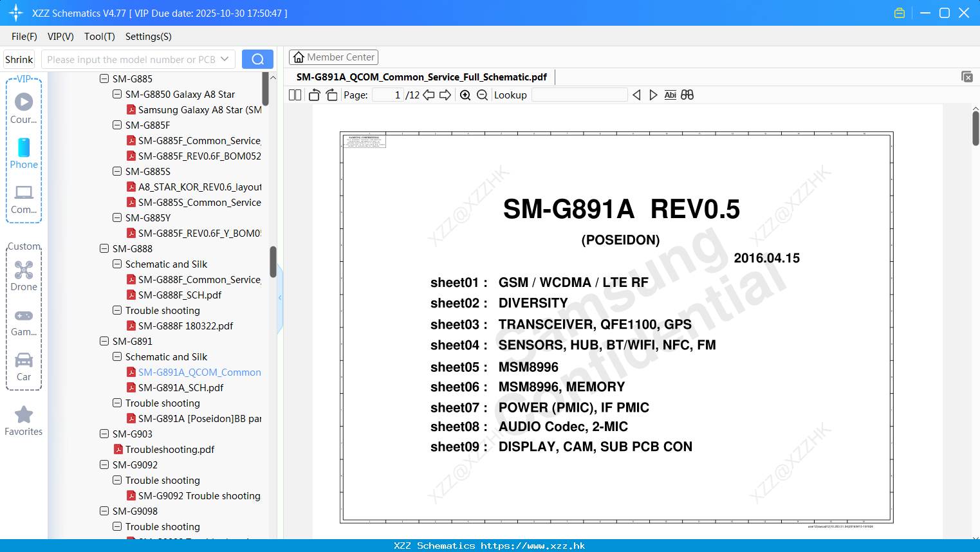Open the Drone category icon
The height and width of the screenshot is (552, 980).
[x=24, y=270]
